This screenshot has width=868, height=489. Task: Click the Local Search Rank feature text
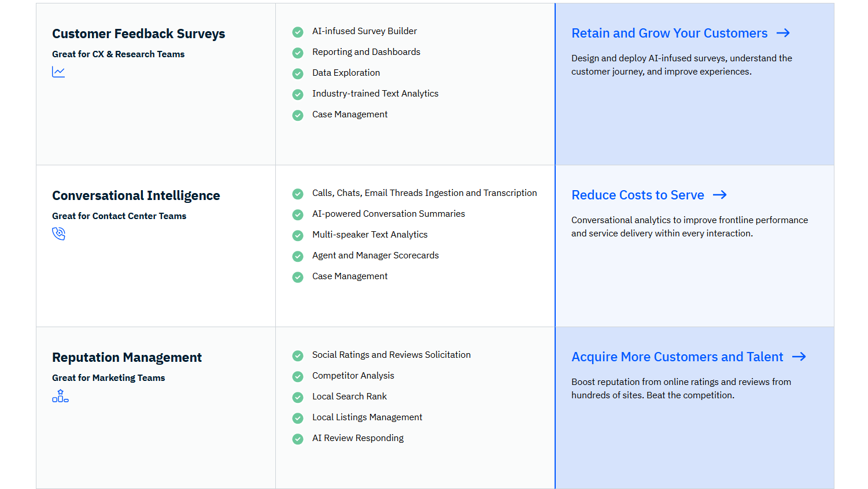[349, 397]
